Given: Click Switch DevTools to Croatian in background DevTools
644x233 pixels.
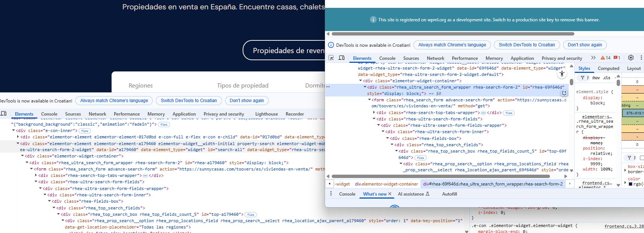Looking at the screenshot, I should (189, 101).
